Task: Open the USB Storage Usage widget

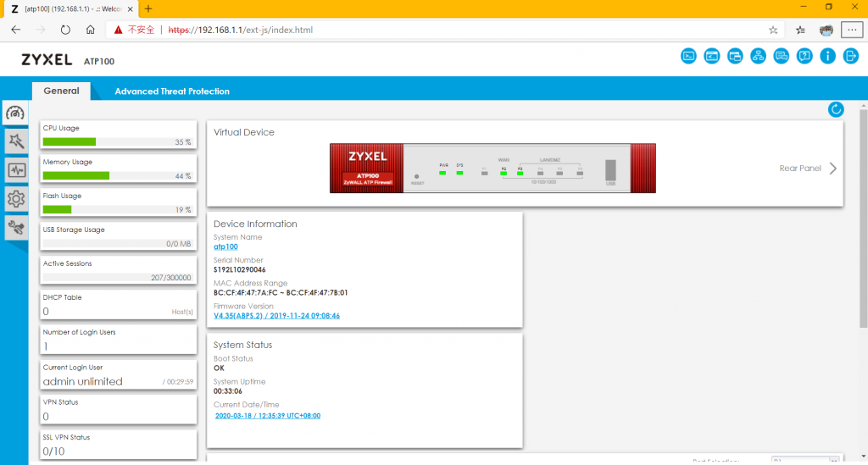Action: coord(118,236)
